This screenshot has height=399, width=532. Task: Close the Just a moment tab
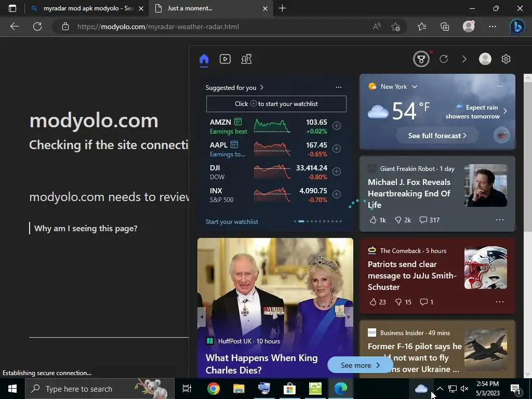pyautogui.click(x=265, y=8)
